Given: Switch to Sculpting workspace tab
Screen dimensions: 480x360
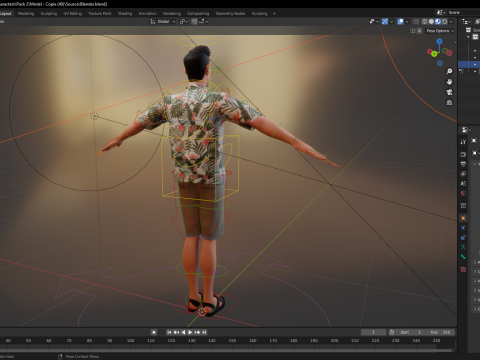Looking at the screenshot, I should point(49,13).
